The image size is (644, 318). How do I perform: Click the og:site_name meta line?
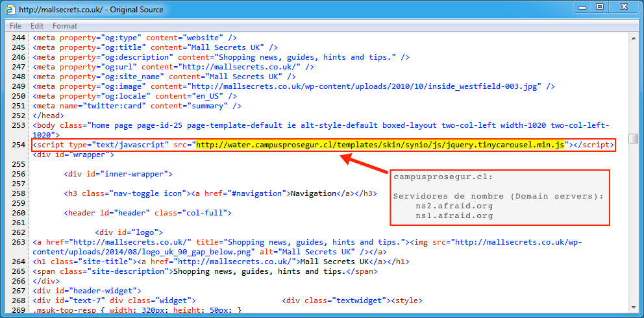(x=164, y=77)
